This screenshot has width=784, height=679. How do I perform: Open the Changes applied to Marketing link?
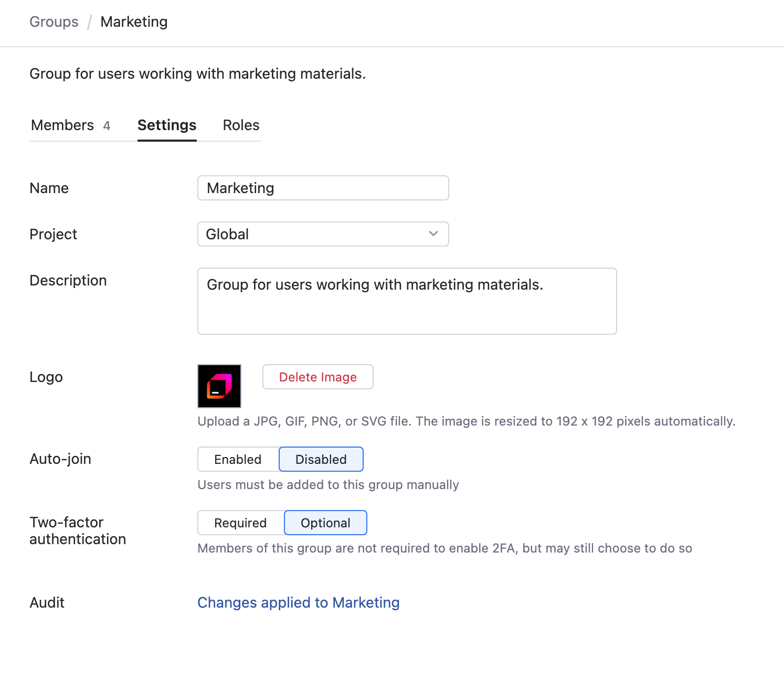[299, 602]
